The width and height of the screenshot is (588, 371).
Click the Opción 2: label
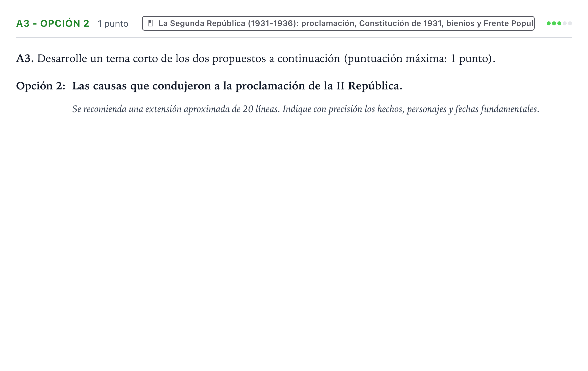41,86
